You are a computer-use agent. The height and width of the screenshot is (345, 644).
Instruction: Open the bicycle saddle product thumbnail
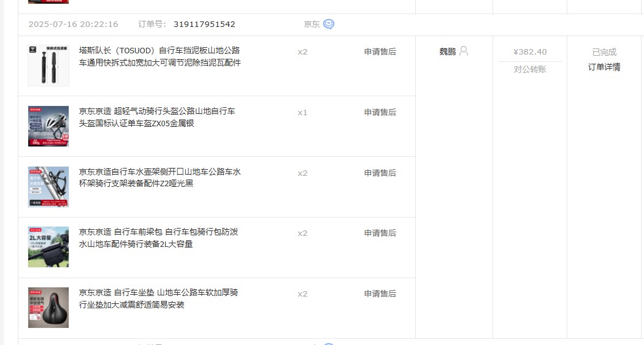pos(48,308)
